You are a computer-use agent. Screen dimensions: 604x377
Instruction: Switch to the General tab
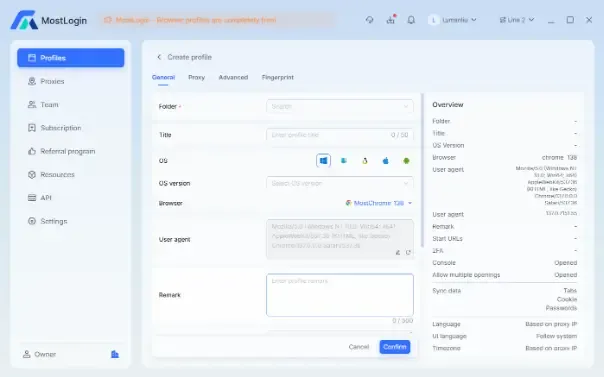point(163,77)
